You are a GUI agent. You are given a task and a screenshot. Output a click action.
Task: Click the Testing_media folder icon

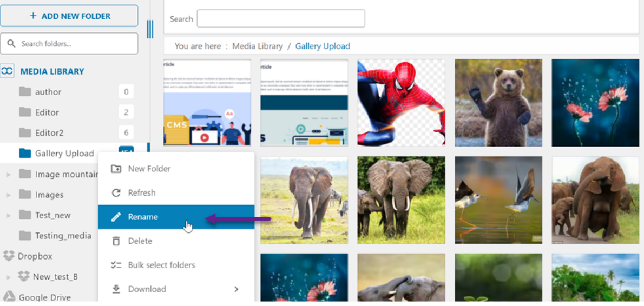coord(25,235)
